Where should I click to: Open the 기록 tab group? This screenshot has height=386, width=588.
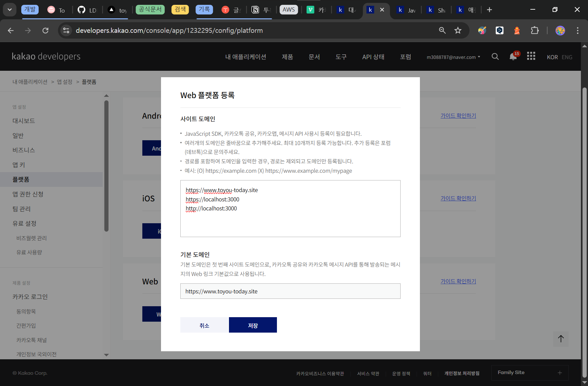pyautogui.click(x=204, y=10)
